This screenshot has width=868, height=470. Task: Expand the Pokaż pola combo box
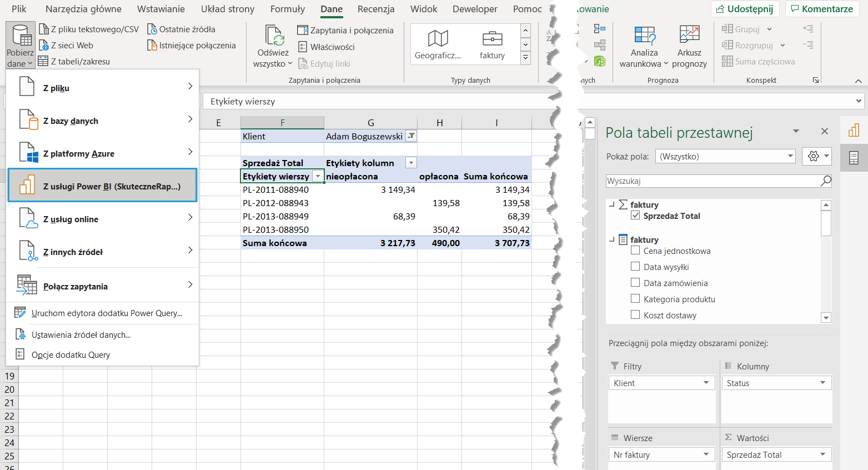(x=790, y=157)
